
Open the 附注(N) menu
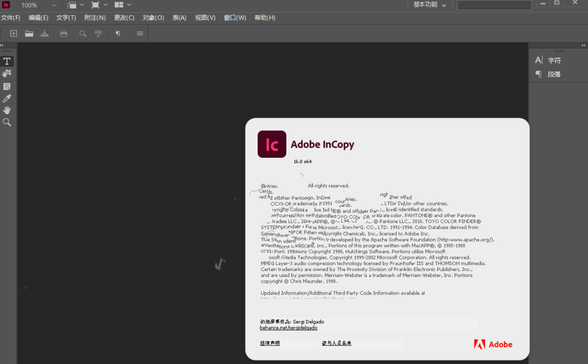pos(95,17)
